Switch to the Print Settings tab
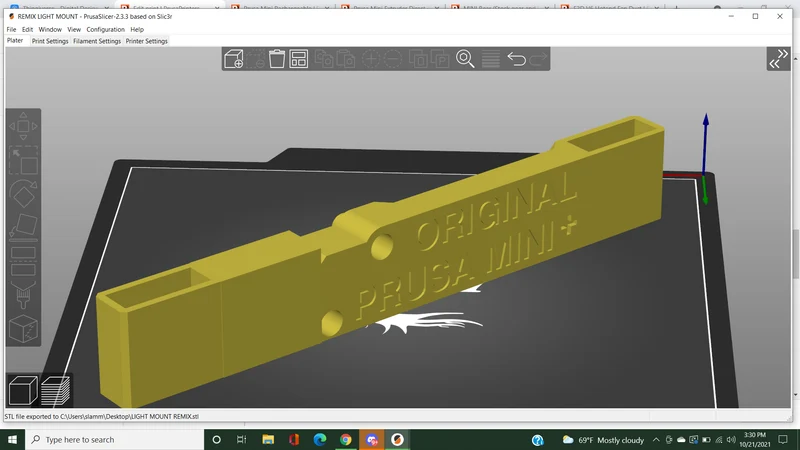 pyautogui.click(x=49, y=41)
